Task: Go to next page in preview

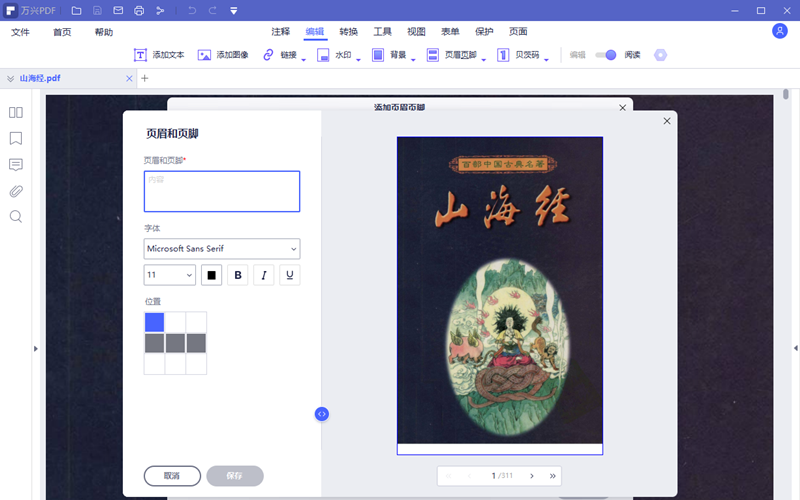Action: point(532,476)
